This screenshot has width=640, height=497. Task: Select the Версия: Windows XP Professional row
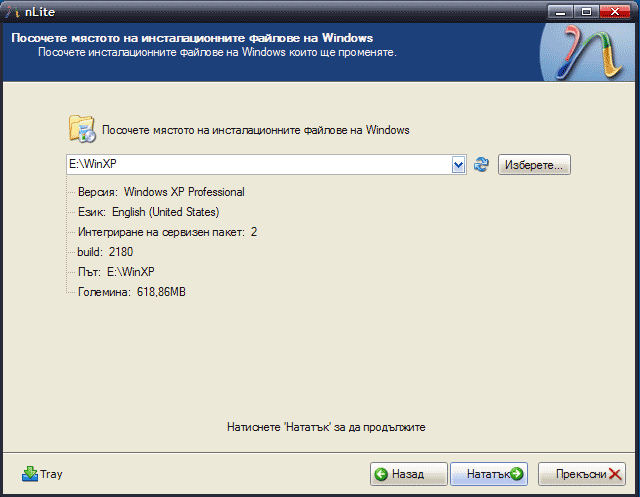pyautogui.click(x=161, y=192)
